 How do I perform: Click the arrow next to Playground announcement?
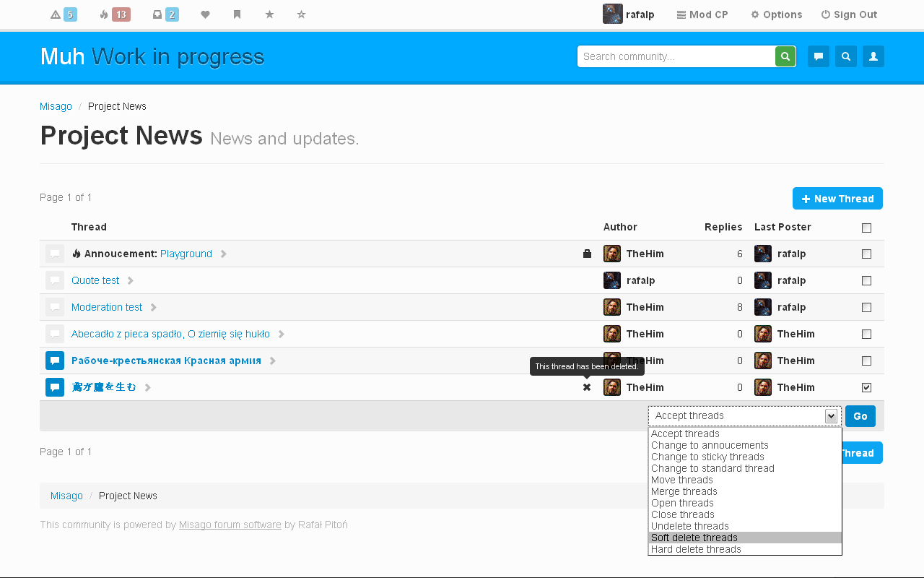[x=224, y=254]
